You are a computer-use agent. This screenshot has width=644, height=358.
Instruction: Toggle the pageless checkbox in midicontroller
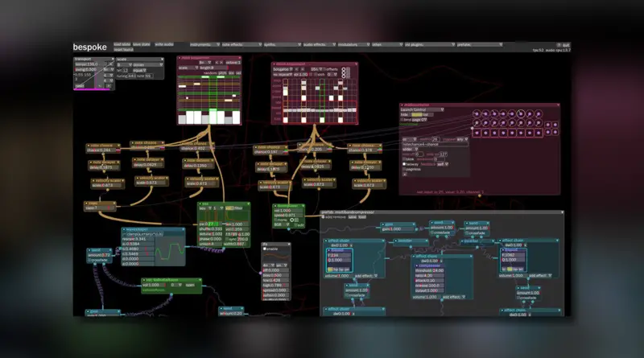pos(405,170)
